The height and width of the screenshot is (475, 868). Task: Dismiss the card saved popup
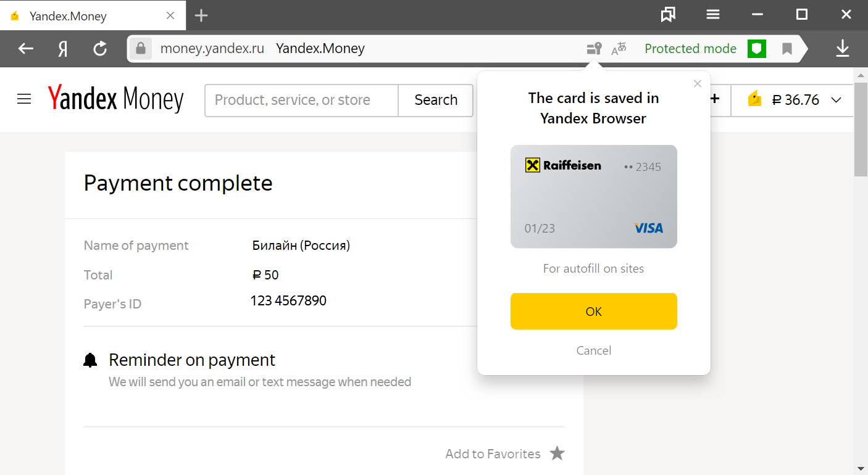tap(698, 84)
